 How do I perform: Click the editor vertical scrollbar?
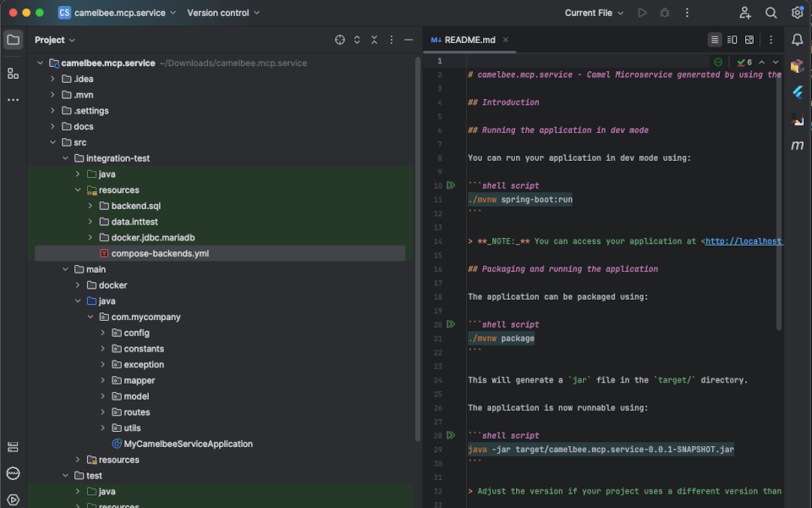(x=778, y=202)
